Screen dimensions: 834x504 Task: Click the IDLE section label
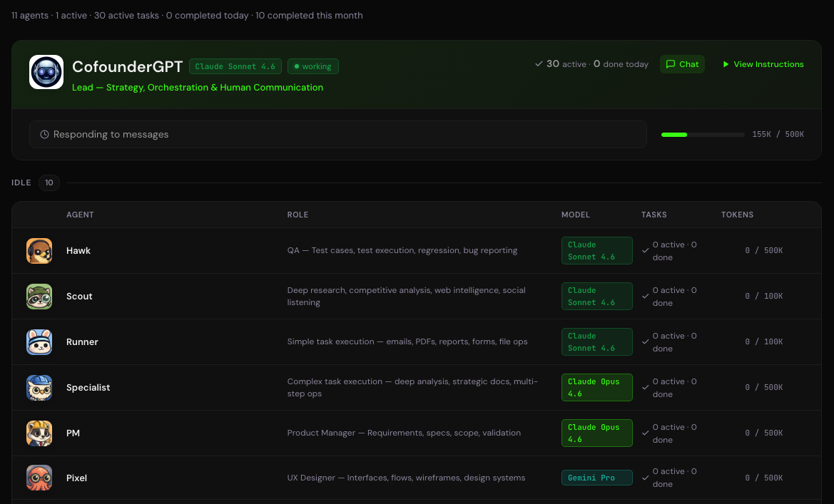click(21, 183)
